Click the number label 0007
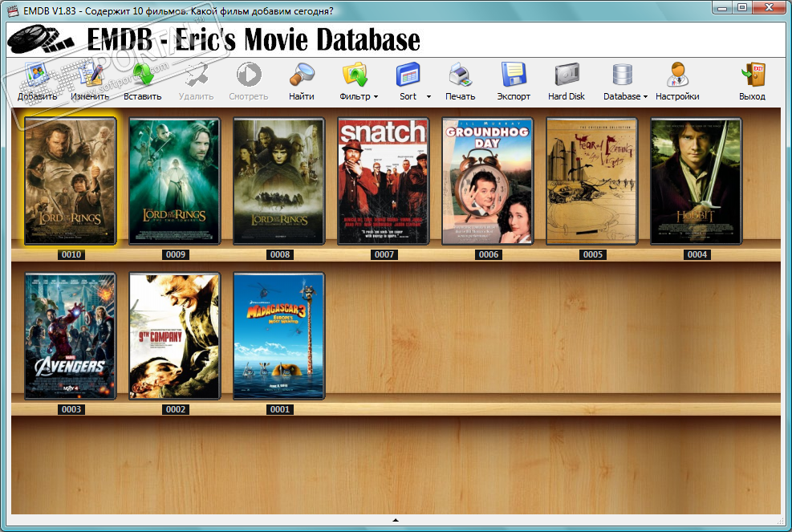This screenshot has height=532, width=792. coord(384,254)
